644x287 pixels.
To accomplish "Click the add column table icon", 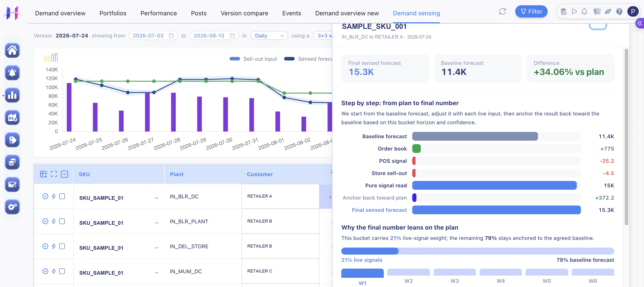I will click(43, 174).
